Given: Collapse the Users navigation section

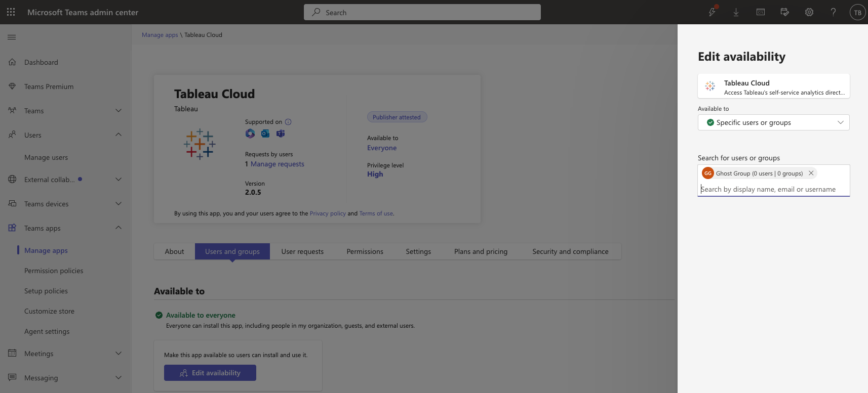Looking at the screenshot, I should (x=119, y=135).
